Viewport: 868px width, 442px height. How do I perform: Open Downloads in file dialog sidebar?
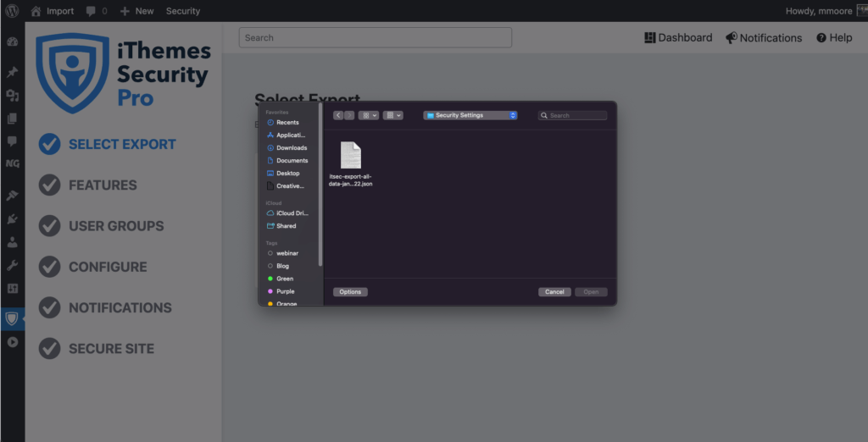click(x=287, y=147)
